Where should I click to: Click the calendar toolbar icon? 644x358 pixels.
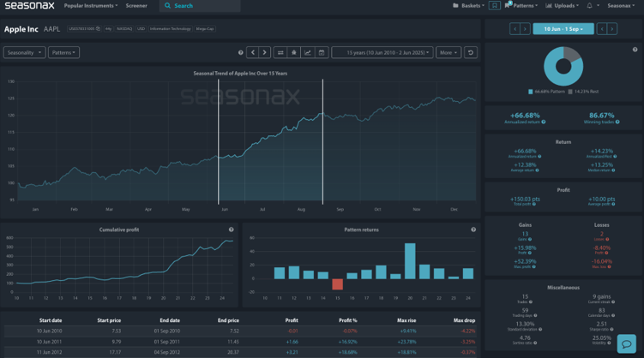pos(322,52)
